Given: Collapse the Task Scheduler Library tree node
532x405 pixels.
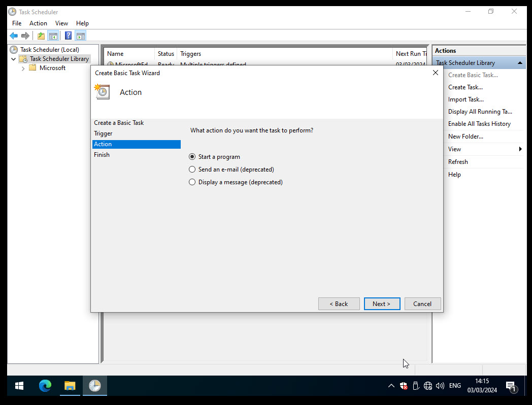Looking at the screenshot, I should click(x=14, y=58).
